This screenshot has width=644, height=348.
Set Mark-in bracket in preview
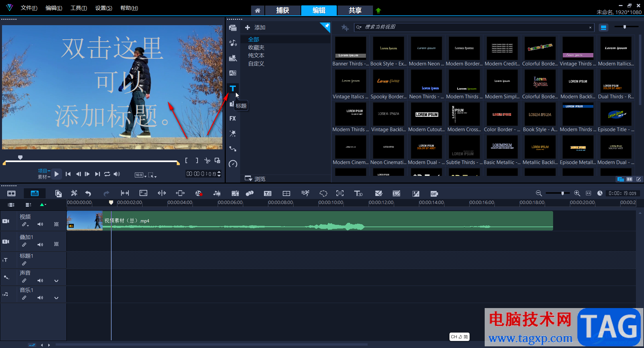[186, 161]
